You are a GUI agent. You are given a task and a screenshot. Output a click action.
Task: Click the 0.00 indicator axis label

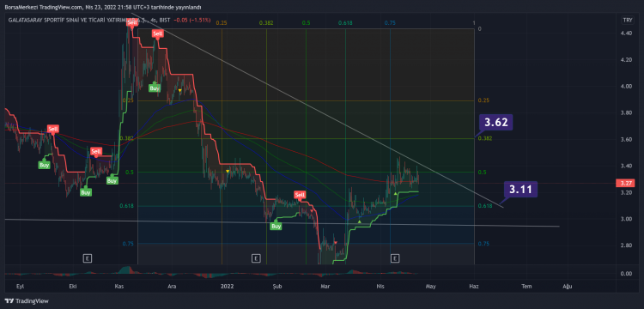tap(626, 273)
